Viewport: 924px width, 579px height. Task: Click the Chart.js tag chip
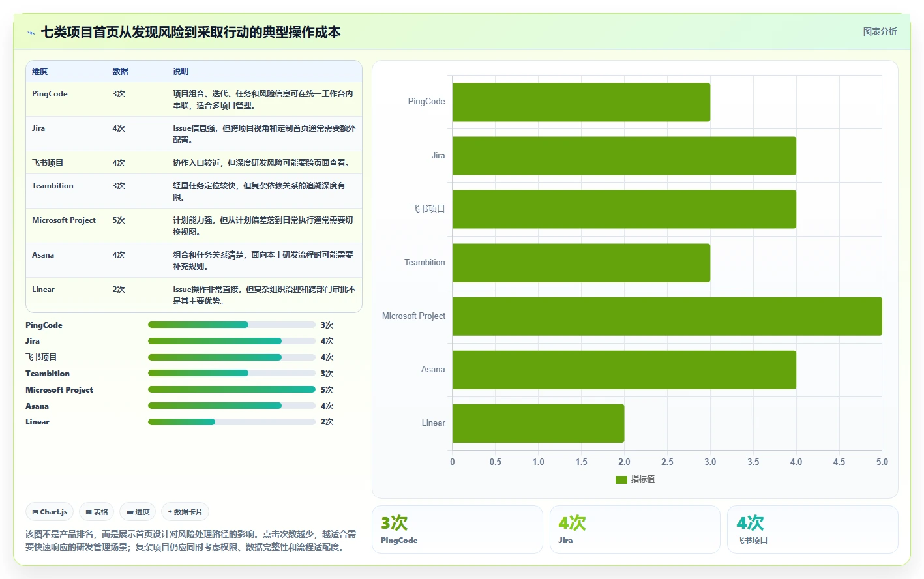(50, 512)
